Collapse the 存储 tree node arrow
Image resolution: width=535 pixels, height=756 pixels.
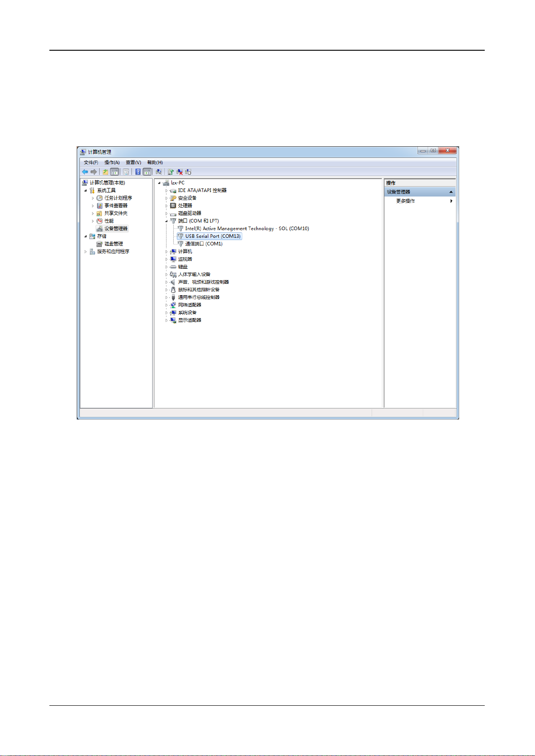[86, 236]
